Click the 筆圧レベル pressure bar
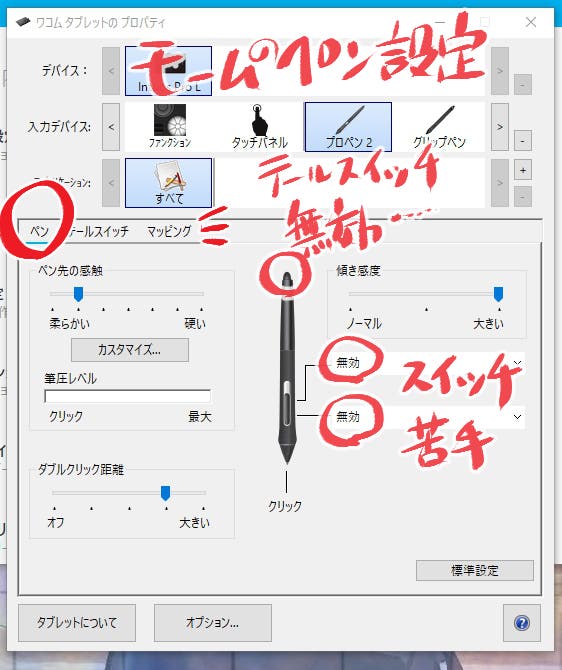Screen dimensions: 562x670 (127, 396)
